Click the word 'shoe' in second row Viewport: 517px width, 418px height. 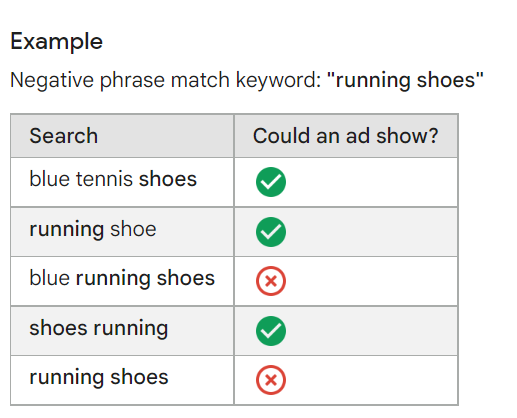pyautogui.click(x=133, y=229)
